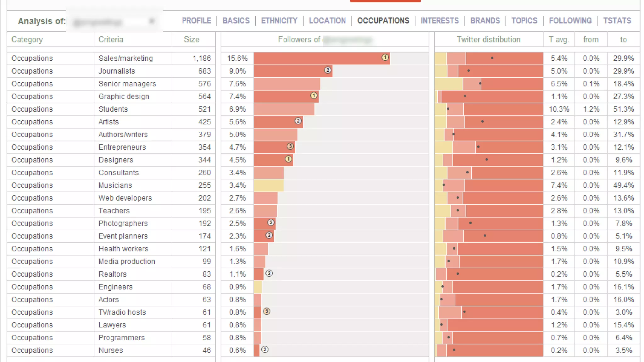
Task: Click badge 3 on Entrepreneurs bar
Action: (x=290, y=146)
